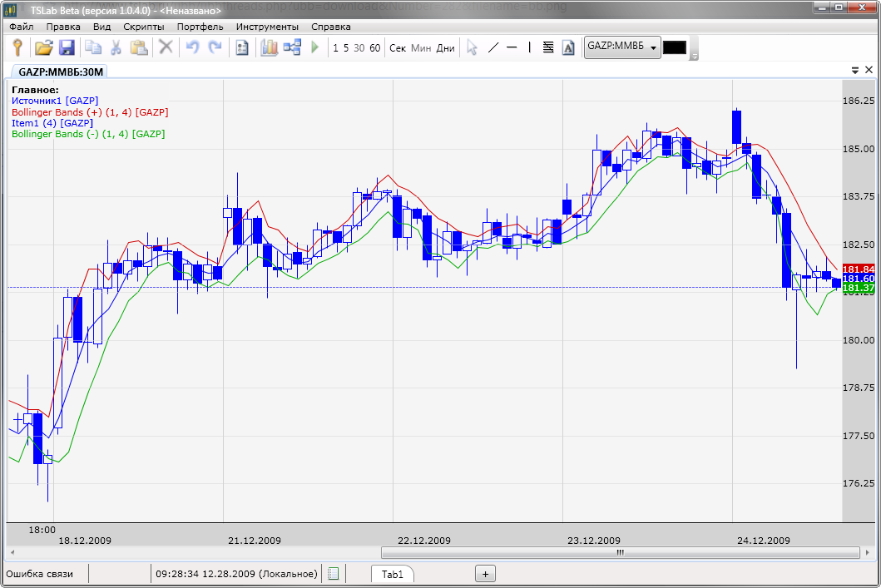
Task: Save using the floppy disk icon
Action: [x=67, y=47]
